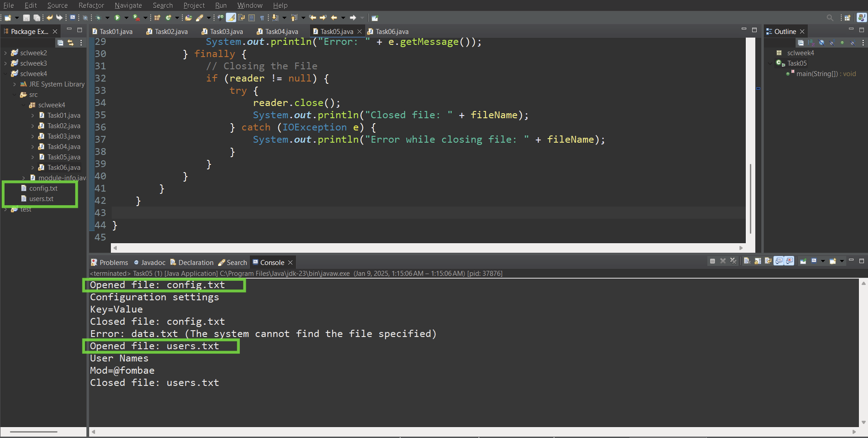Click the Java perspective icon

pos(862,18)
